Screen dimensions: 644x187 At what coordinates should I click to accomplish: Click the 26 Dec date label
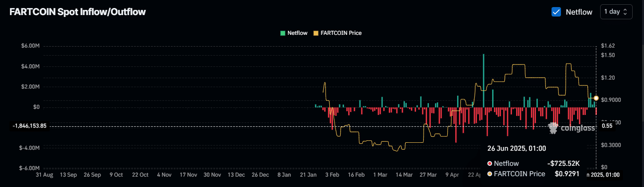[x=260, y=175]
